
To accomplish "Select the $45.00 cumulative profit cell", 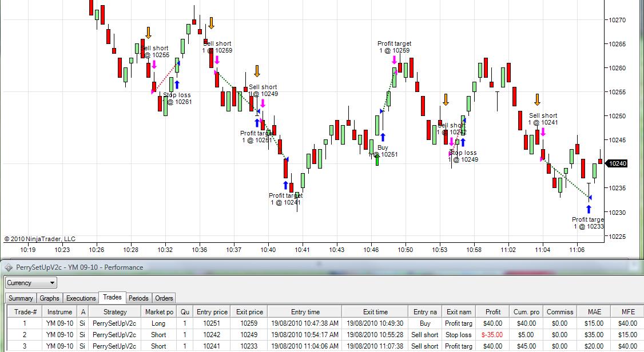I will [526, 346].
